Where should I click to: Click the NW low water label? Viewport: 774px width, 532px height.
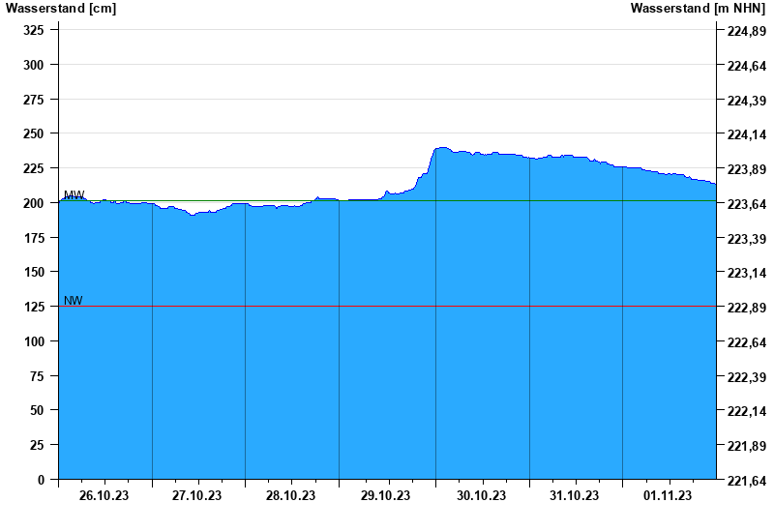tap(74, 301)
